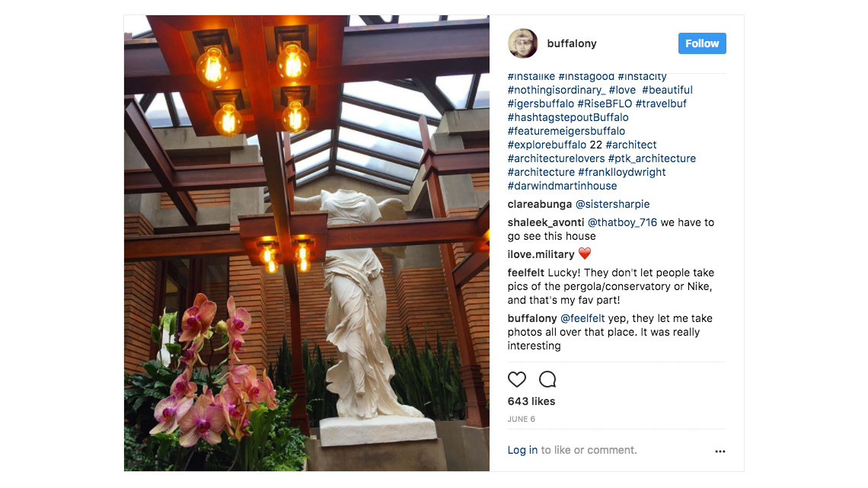The height and width of the screenshot is (488, 868).
Task: Open the three-dots more options menu
Action: [720, 451]
